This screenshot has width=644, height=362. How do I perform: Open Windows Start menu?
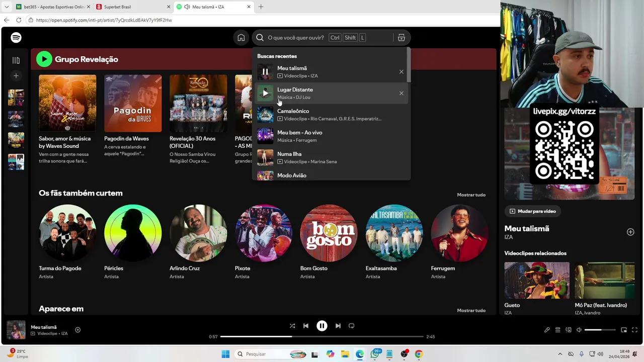225,354
